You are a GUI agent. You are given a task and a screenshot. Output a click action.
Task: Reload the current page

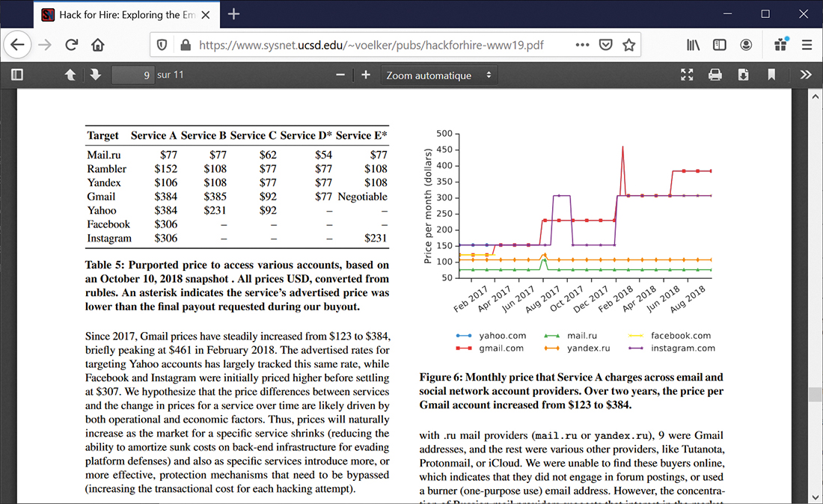pos(71,45)
